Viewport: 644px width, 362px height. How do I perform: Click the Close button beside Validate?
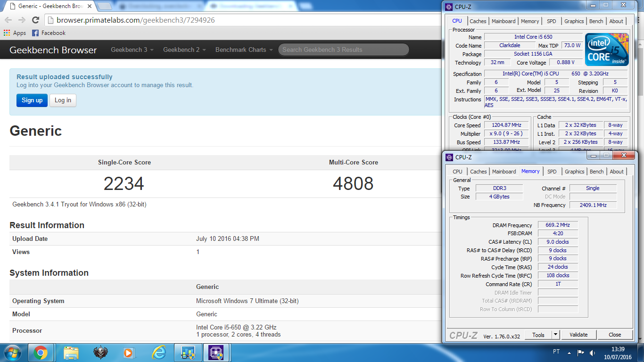tap(615, 335)
